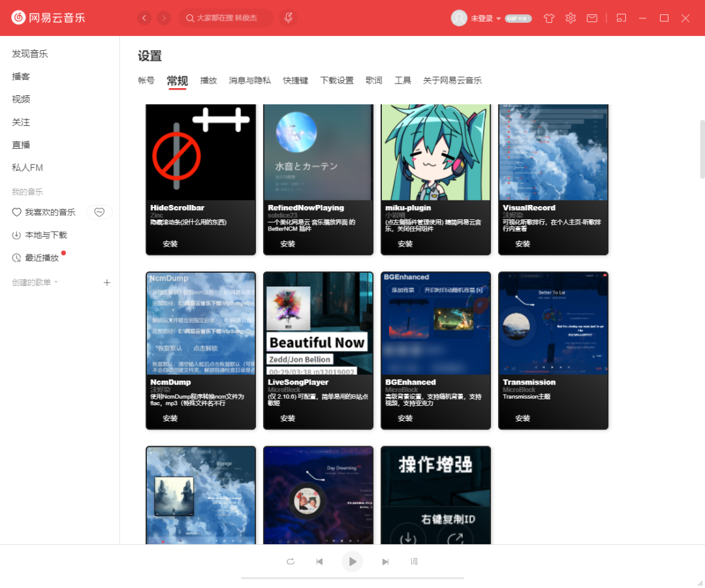This screenshot has height=588, width=705.
Task: Switch to the 帐号 settings tab
Action: 146,80
